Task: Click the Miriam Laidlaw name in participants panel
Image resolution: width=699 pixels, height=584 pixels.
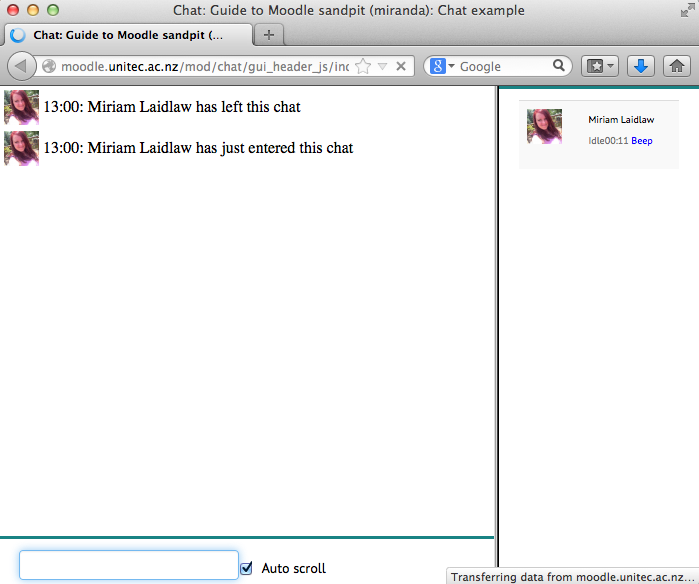Action: pyautogui.click(x=621, y=119)
